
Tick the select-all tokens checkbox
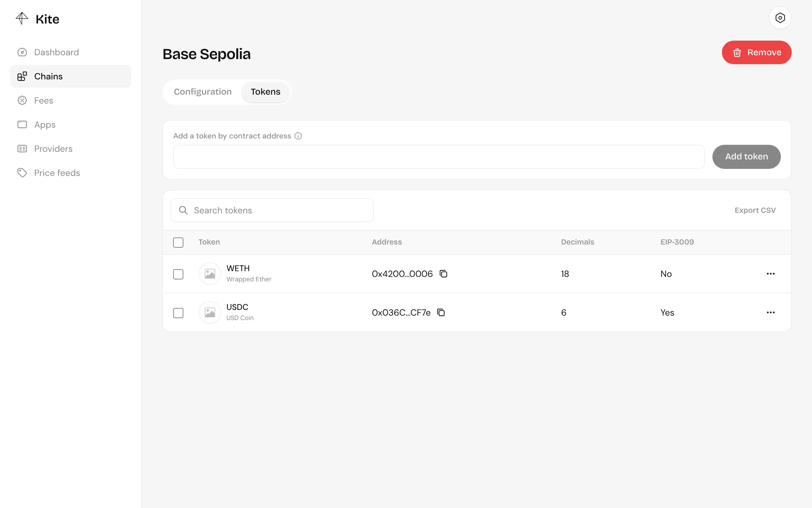click(x=178, y=242)
